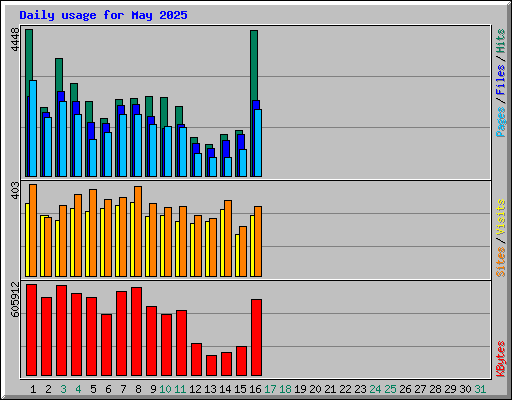
Task: Click day 26 on the x-axis
Action: tap(405, 389)
